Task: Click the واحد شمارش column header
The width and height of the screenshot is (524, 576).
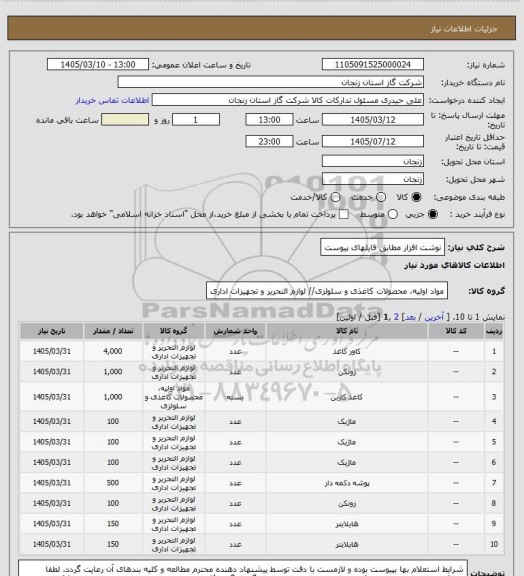Action: coord(235,331)
